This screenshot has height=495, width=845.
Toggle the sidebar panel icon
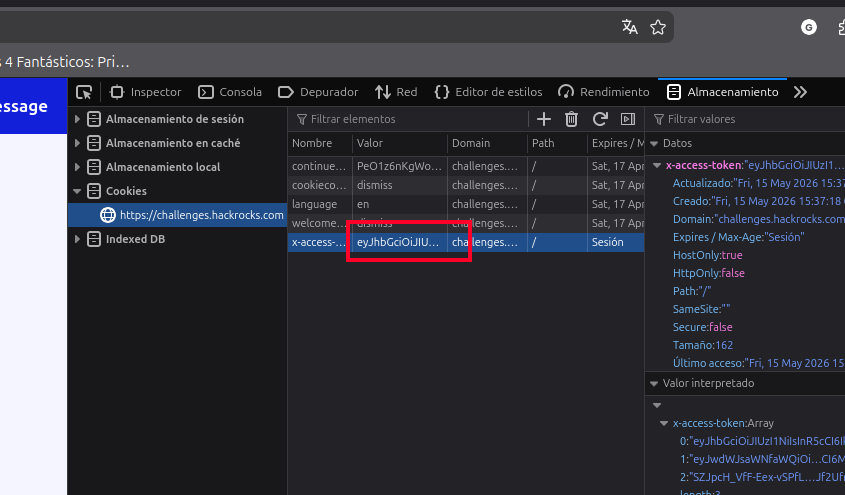[x=628, y=119]
